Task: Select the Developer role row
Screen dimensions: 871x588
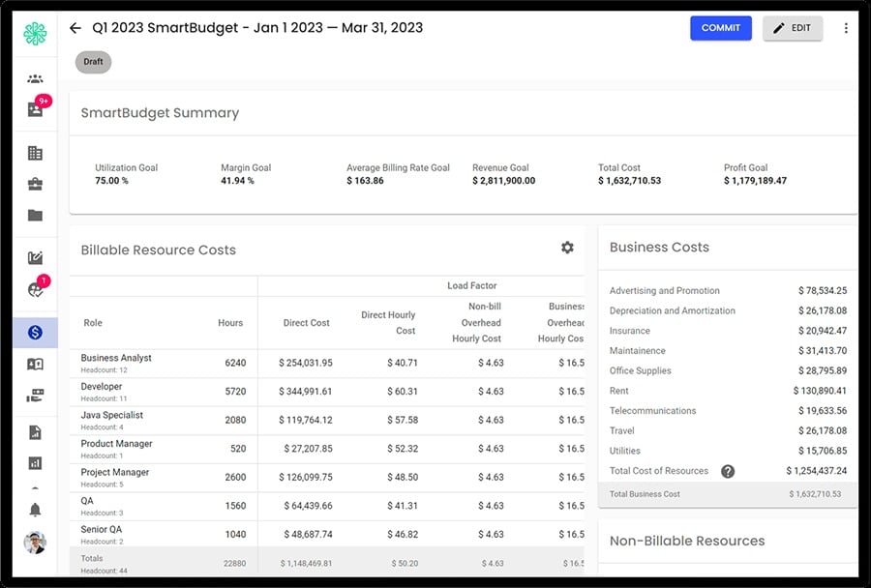Action: tap(327, 392)
